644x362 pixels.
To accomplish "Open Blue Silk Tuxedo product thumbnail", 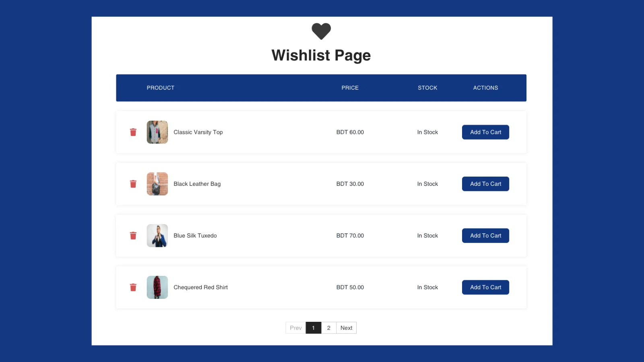I will [x=157, y=236].
